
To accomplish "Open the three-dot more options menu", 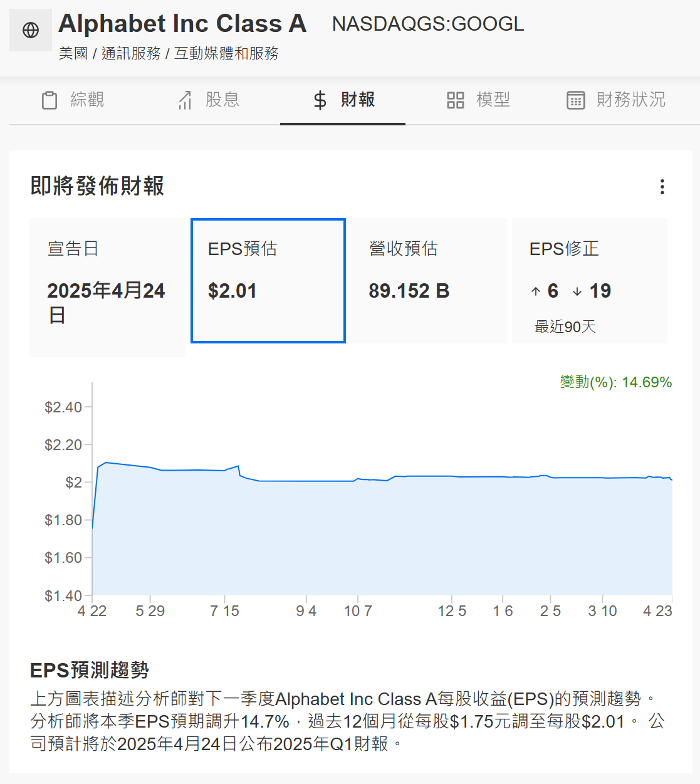I will click(662, 187).
